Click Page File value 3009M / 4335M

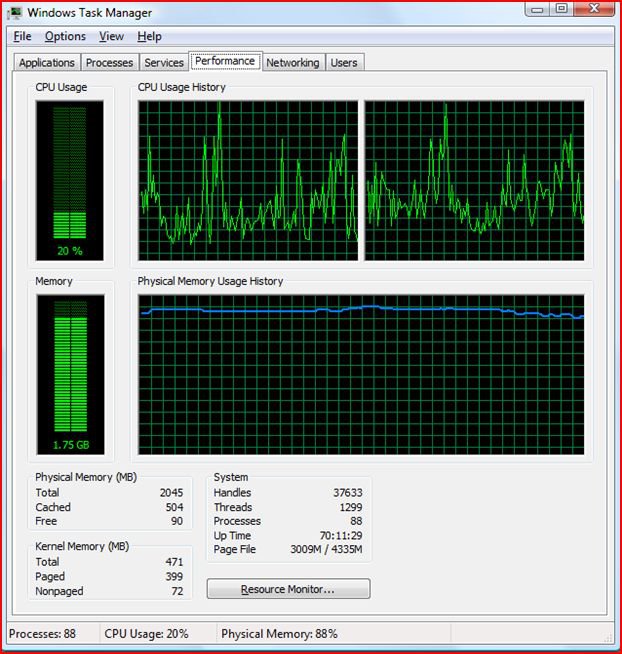[x=326, y=549]
